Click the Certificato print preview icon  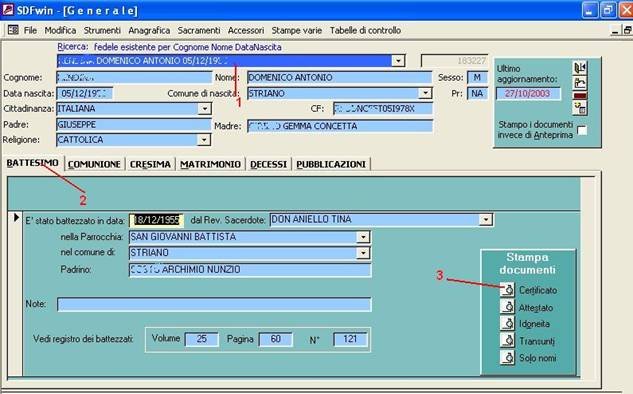(507, 289)
